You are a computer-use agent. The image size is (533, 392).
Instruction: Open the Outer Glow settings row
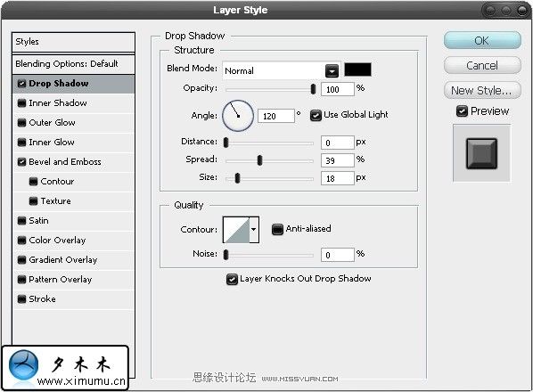pyautogui.click(x=73, y=123)
